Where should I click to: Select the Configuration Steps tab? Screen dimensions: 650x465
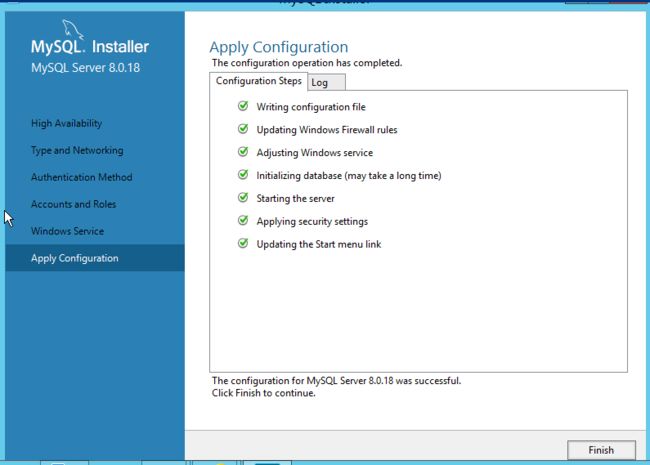(x=258, y=81)
